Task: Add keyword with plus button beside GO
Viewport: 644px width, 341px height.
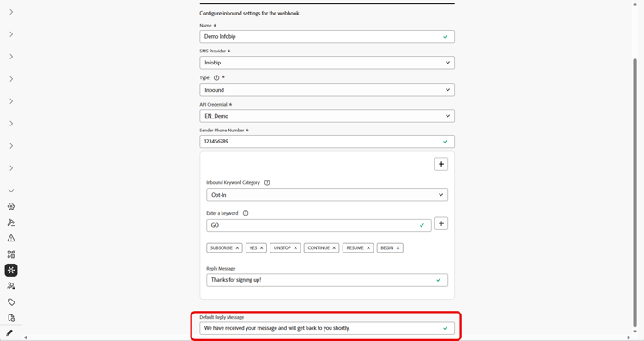Action: click(441, 223)
